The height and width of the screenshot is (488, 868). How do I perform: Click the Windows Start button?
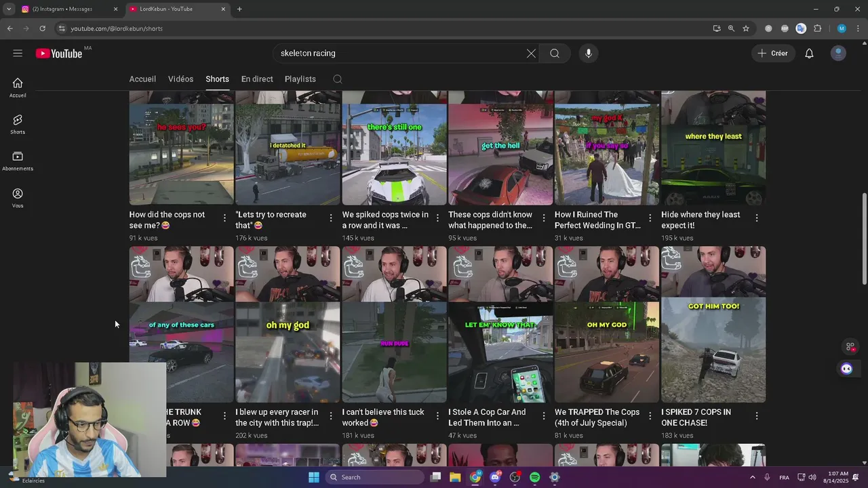[313, 477]
